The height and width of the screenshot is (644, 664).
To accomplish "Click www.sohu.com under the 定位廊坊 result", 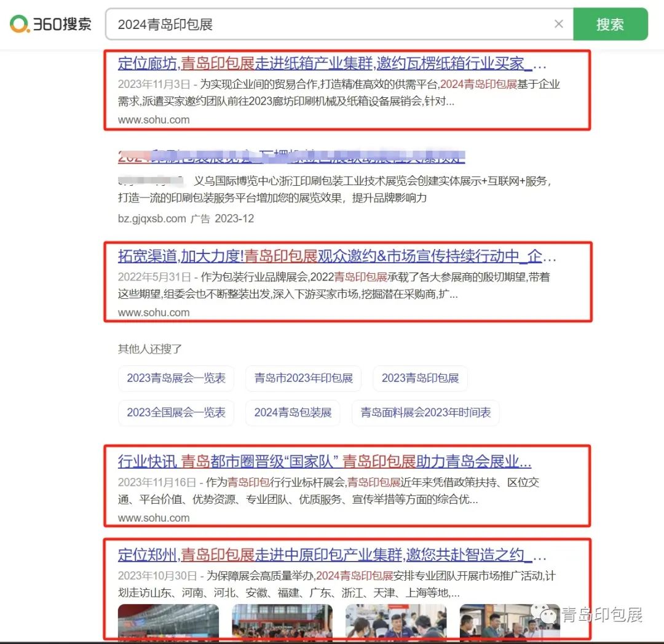I will [154, 120].
